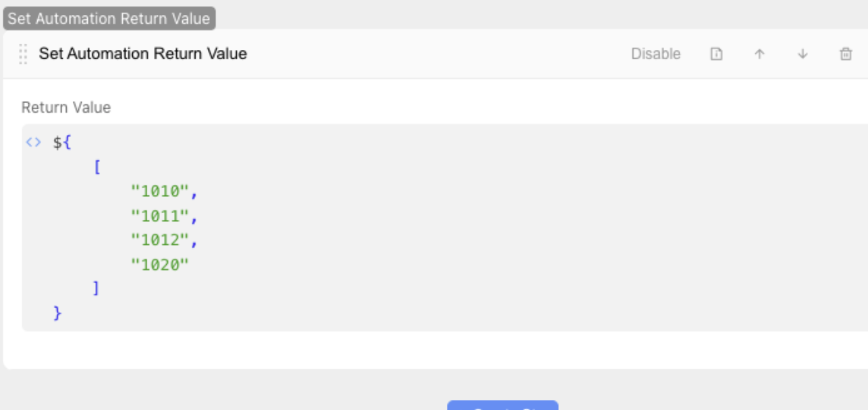Screen dimensions: 868x410
Task: Click the step info document icon
Action: (717, 55)
